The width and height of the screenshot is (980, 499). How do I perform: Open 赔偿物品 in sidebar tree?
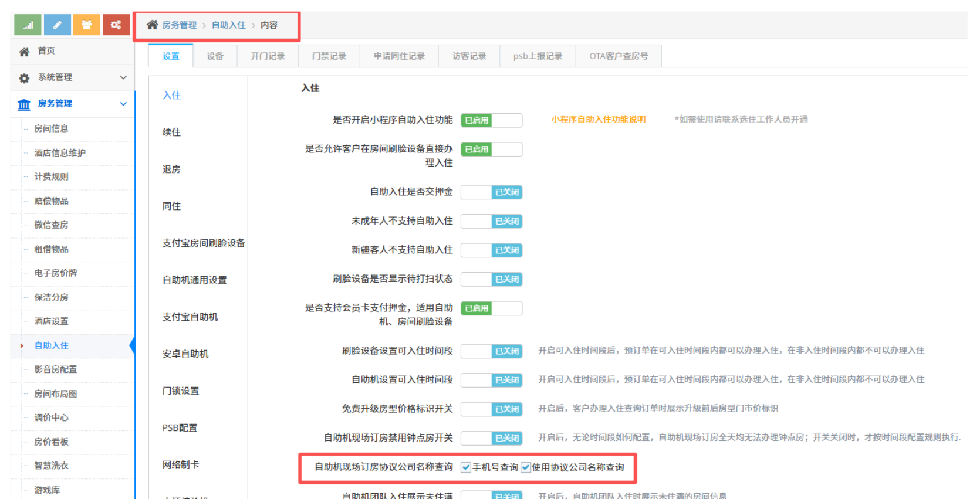[51, 201]
